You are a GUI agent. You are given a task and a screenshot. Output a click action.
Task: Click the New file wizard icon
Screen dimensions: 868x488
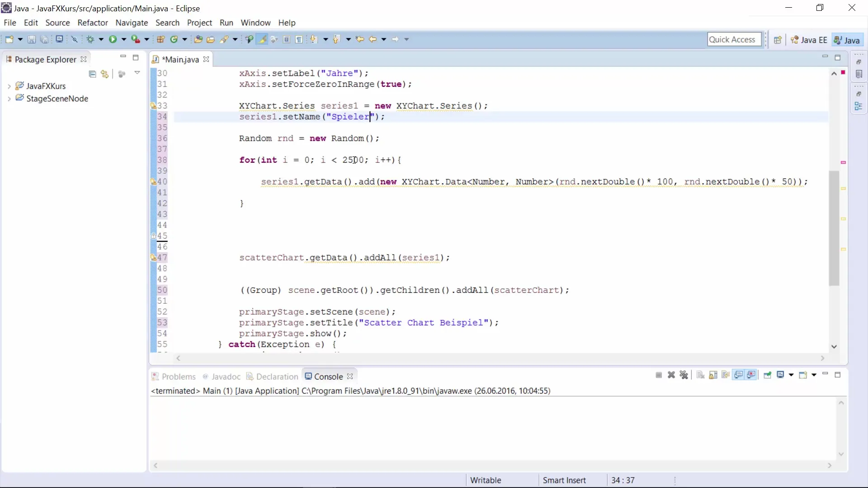(9, 39)
